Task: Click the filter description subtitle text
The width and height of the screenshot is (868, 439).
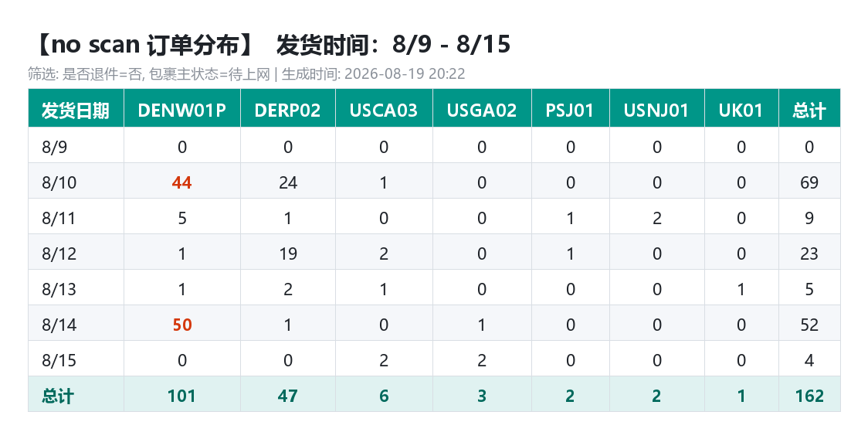Action: [246, 73]
